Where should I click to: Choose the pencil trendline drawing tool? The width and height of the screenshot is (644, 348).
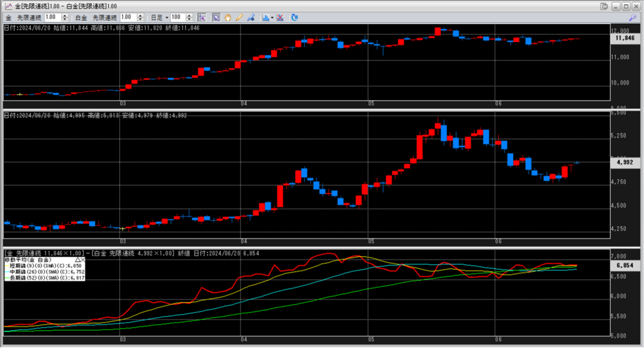(238, 17)
